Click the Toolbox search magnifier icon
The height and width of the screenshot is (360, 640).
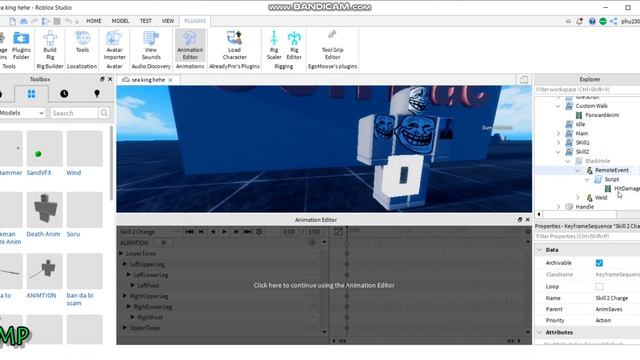point(104,113)
